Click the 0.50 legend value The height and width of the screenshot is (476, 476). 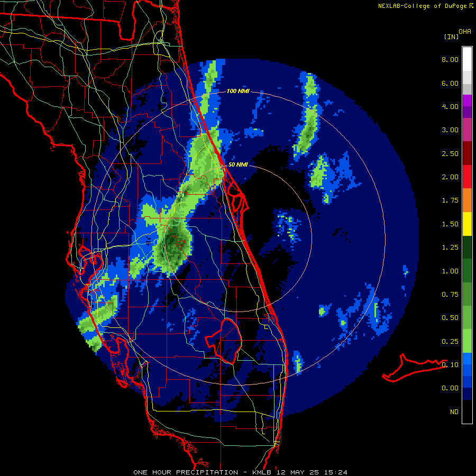tap(450, 318)
